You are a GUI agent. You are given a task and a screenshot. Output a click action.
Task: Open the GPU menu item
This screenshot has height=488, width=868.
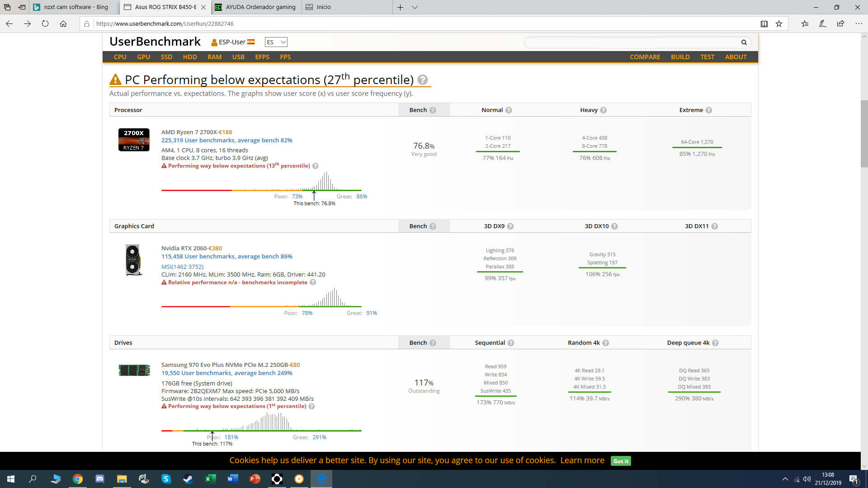[x=143, y=57]
